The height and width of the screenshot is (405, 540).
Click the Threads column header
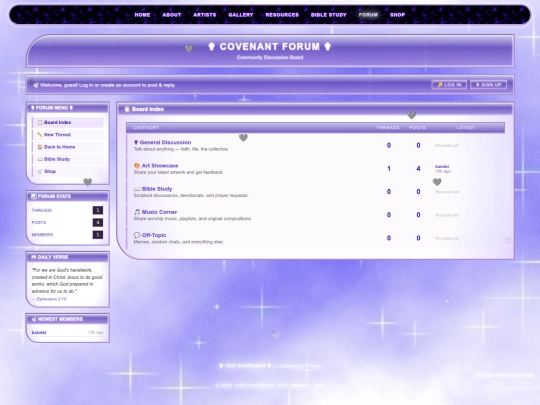click(x=388, y=127)
